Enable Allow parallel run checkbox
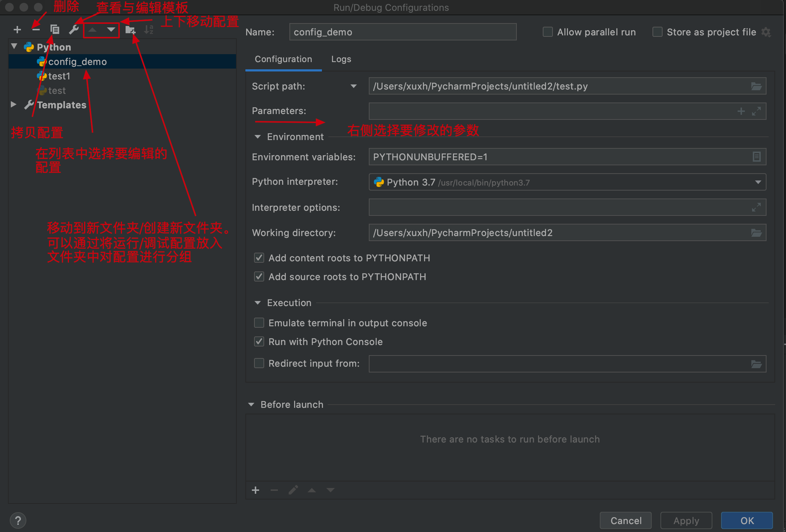786x532 pixels. [547, 32]
